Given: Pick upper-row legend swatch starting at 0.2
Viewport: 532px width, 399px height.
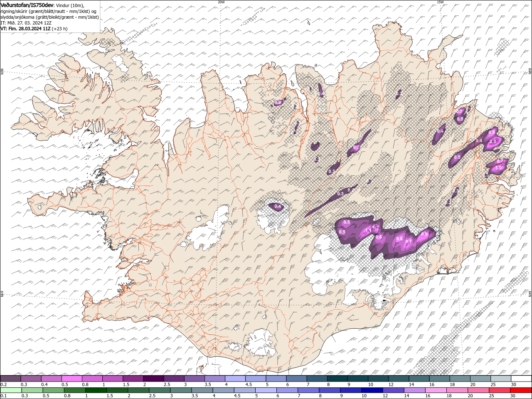Looking at the screenshot, I should 11,379.
